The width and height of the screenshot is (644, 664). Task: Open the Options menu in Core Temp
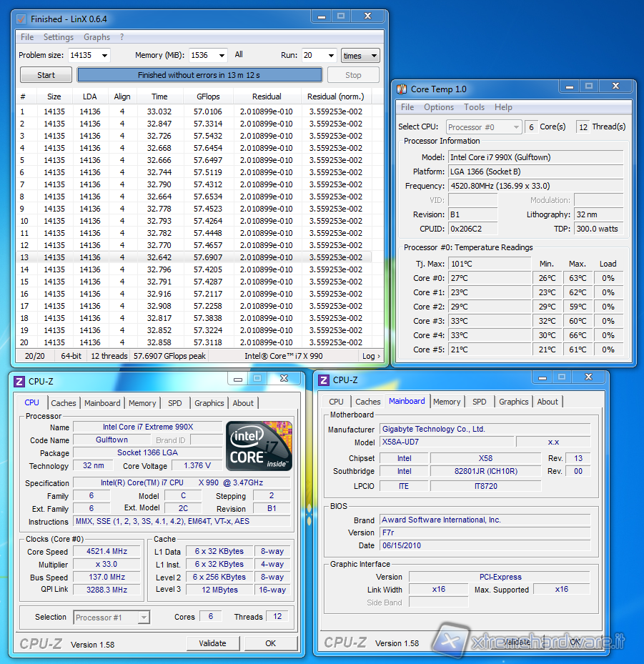tap(439, 107)
